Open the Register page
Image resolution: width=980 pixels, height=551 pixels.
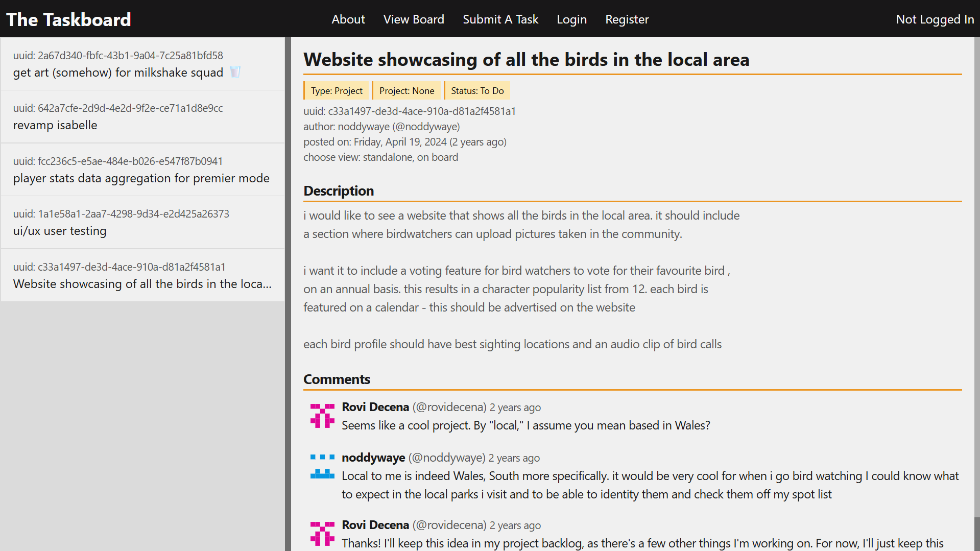coord(627,19)
